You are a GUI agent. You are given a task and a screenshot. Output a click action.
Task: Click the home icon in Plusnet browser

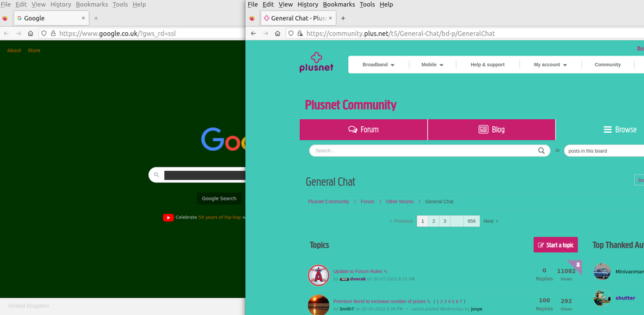[278, 33]
